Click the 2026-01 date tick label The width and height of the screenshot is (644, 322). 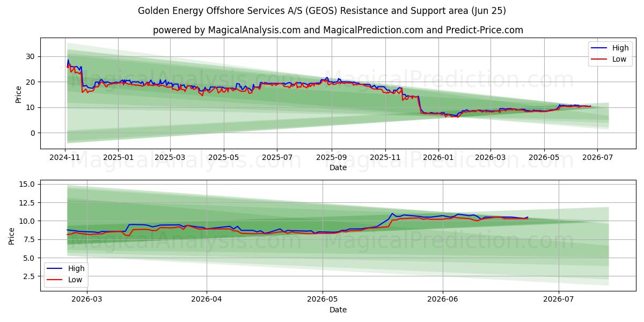(438, 158)
